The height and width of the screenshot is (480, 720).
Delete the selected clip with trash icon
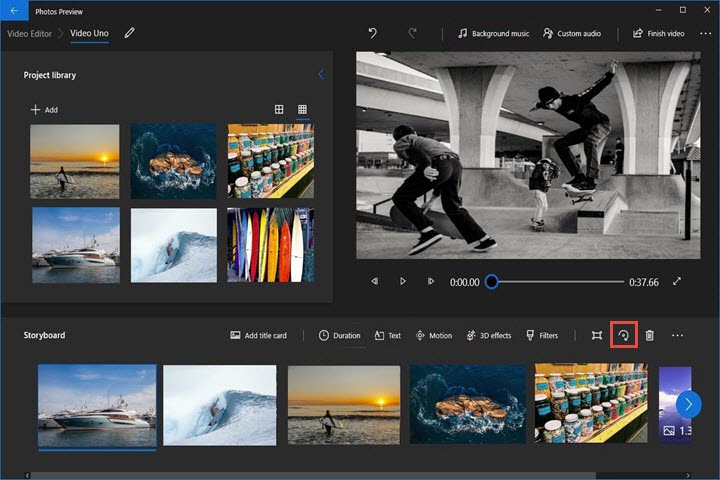pos(649,336)
